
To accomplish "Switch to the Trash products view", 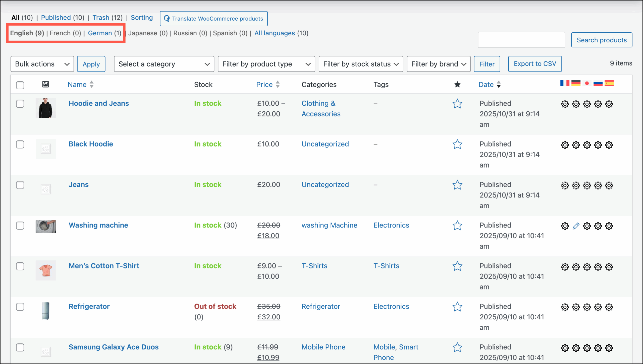I will tap(101, 17).
